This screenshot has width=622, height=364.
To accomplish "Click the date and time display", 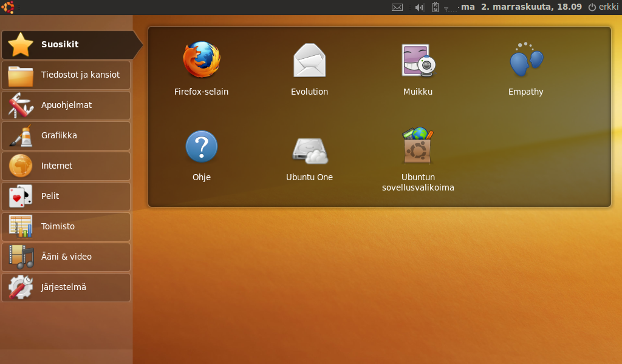I will tap(521, 7).
